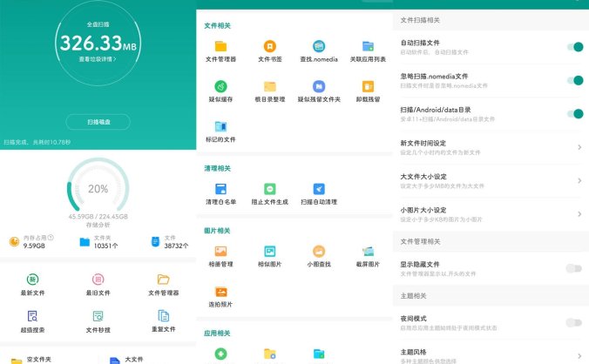Image resolution: width=589 pixels, height=364 pixels.
Task: Click the 文件管理相关 settings header
Action: pyautogui.click(x=420, y=241)
